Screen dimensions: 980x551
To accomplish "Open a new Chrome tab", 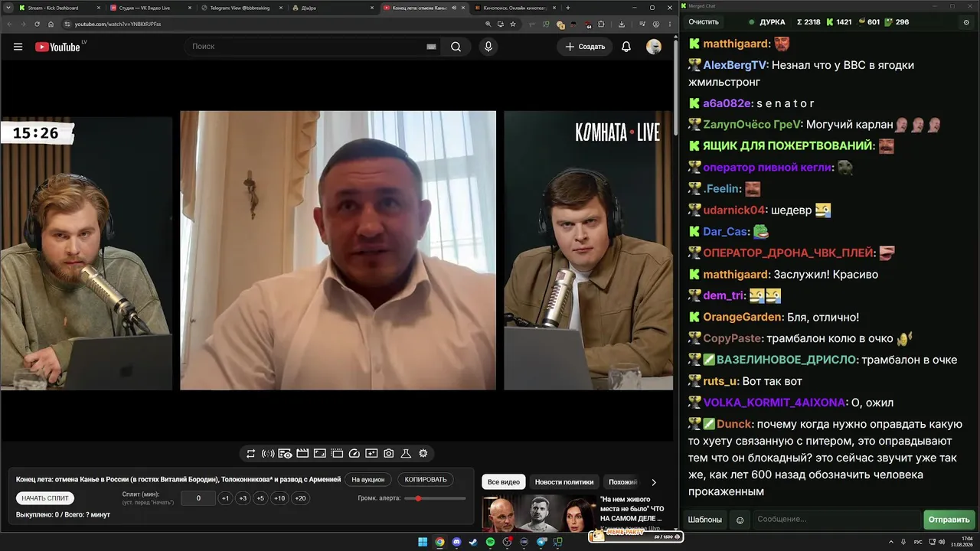I will (x=568, y=8).
